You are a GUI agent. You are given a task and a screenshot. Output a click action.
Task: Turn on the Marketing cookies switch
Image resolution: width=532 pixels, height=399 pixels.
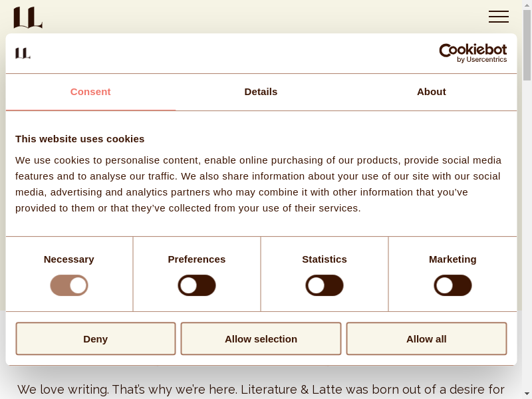pyautogui.click(x=453, y=285)
